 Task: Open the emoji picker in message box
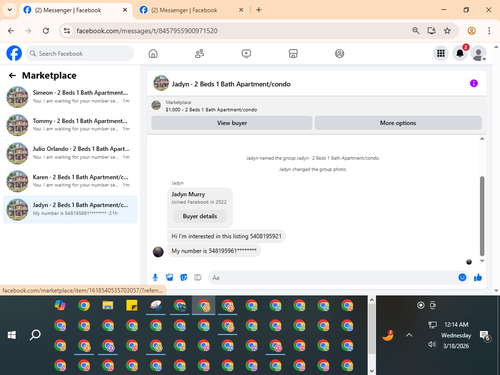[462, 277]
